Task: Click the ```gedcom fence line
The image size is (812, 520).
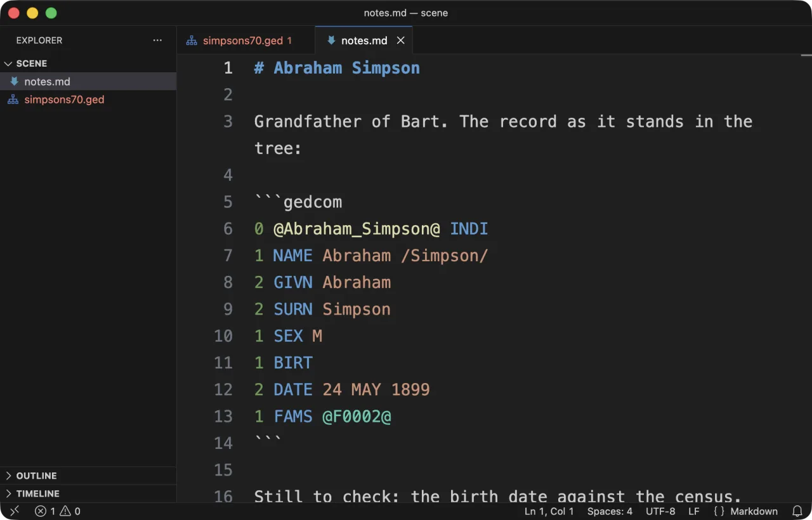Action: 298,202
